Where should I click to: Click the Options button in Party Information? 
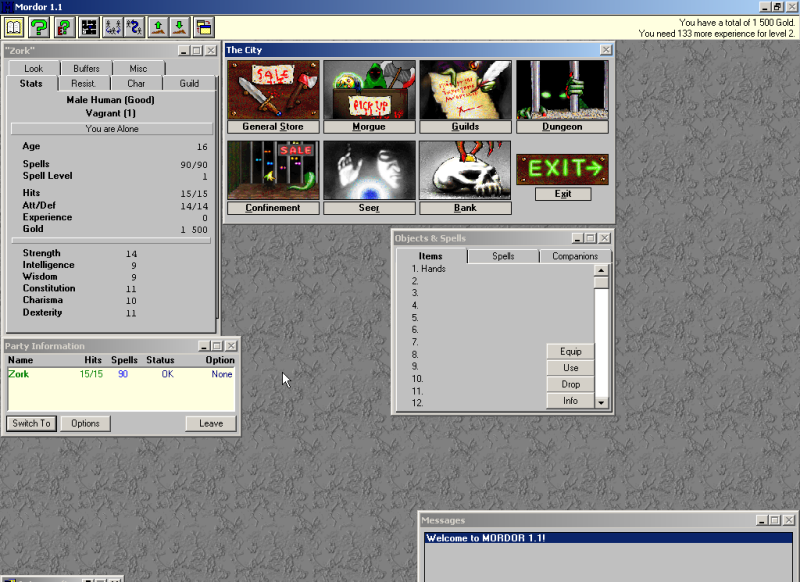[85, 423]
